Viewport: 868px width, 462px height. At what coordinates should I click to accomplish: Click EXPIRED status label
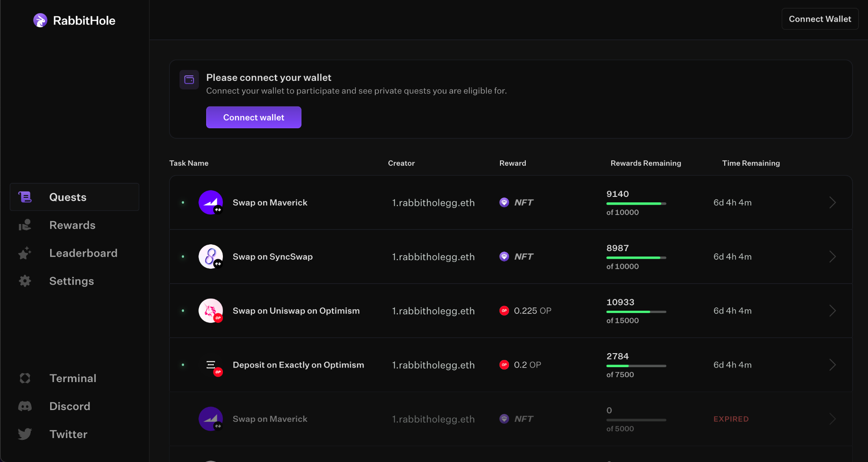731,419
